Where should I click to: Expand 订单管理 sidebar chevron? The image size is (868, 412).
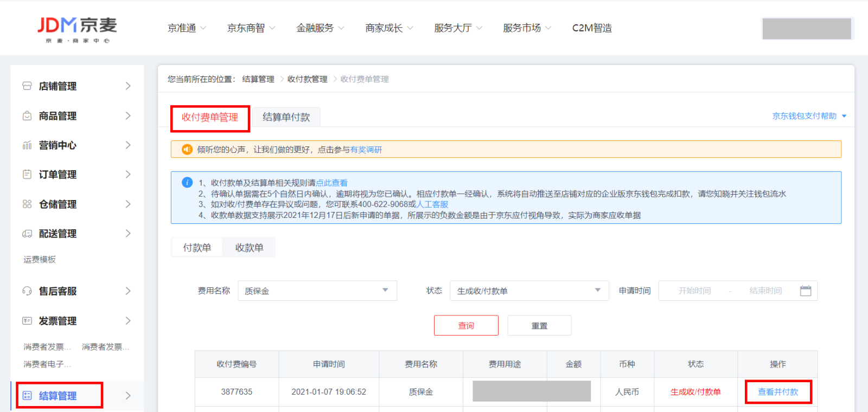128,174
